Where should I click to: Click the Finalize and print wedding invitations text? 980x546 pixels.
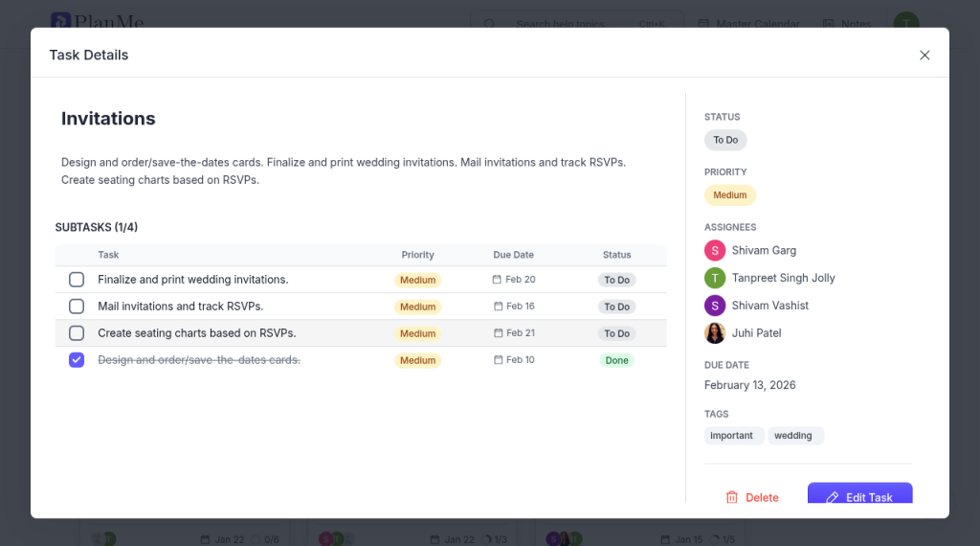[x=193, y=280]
